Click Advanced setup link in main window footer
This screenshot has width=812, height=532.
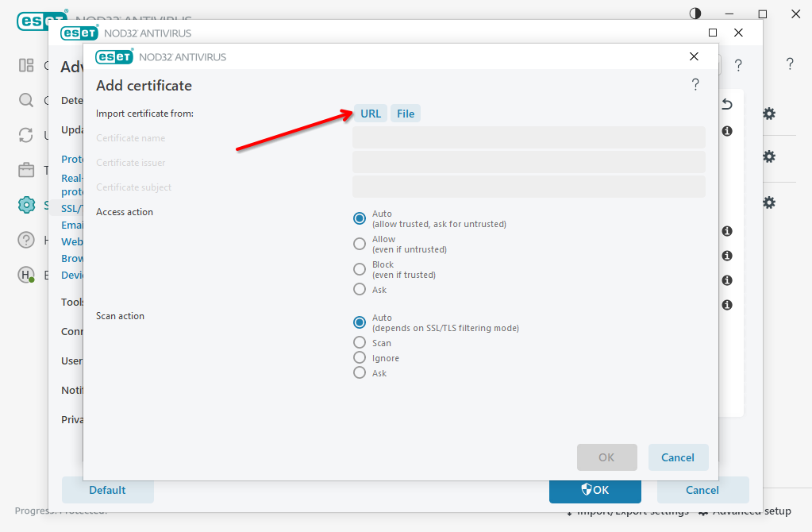(745, 512)
